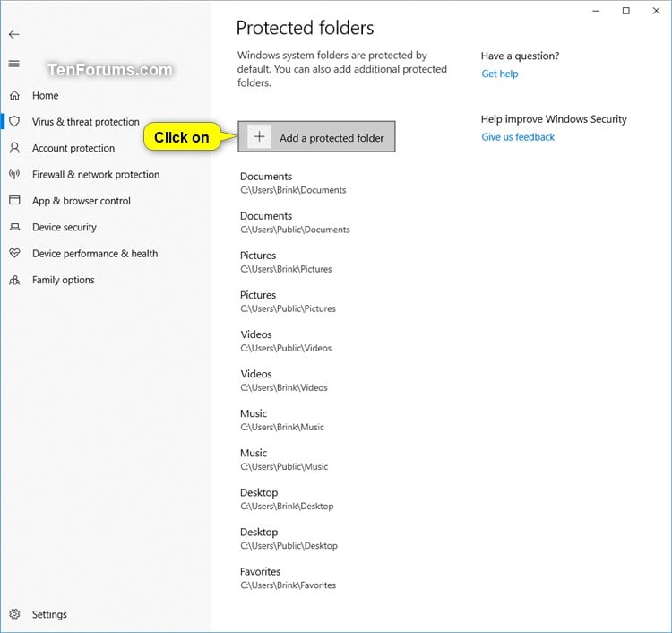Click the Protected folders page heading
This screenshot has height=633, width=672.
point(305,28)
